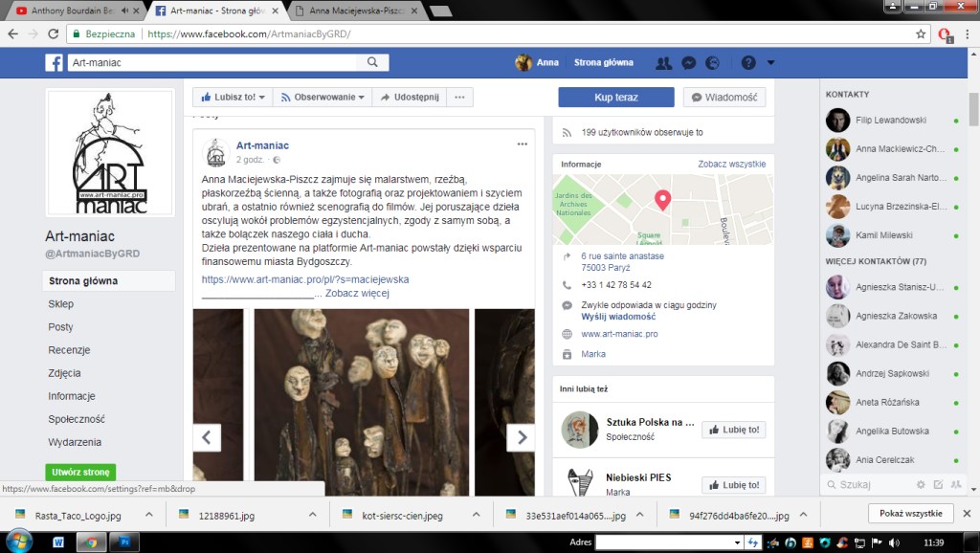This screenshot has height=553, width=980.
Task: Open the 'Obserwowanie' dropdown
Action: tap(323, 97)
